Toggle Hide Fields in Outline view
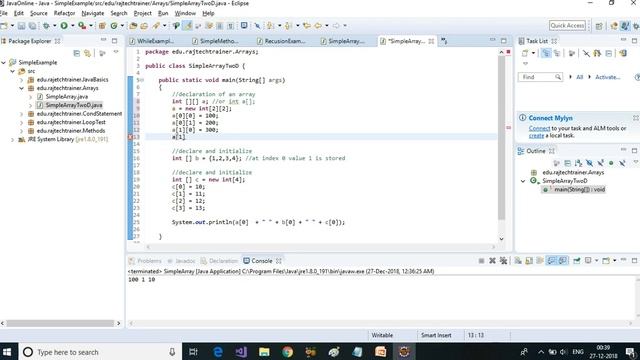Viewport: 640px width, 360px height. [x=589, y=163]
